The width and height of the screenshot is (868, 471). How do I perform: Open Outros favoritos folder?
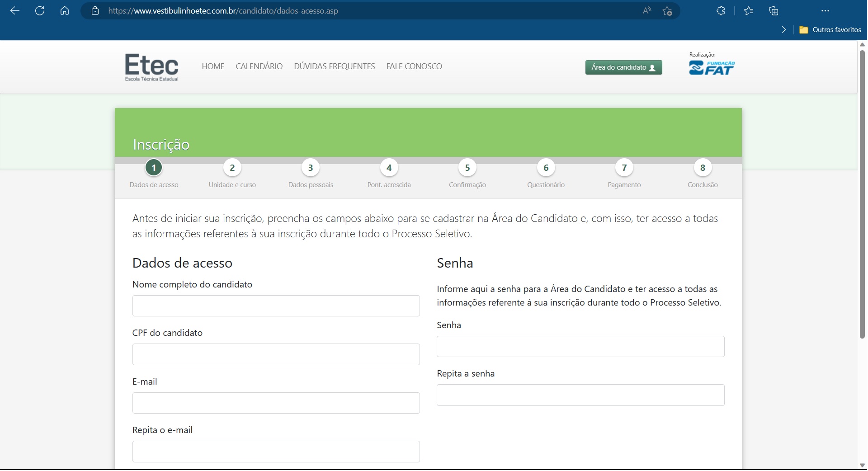tap(830, 30)
